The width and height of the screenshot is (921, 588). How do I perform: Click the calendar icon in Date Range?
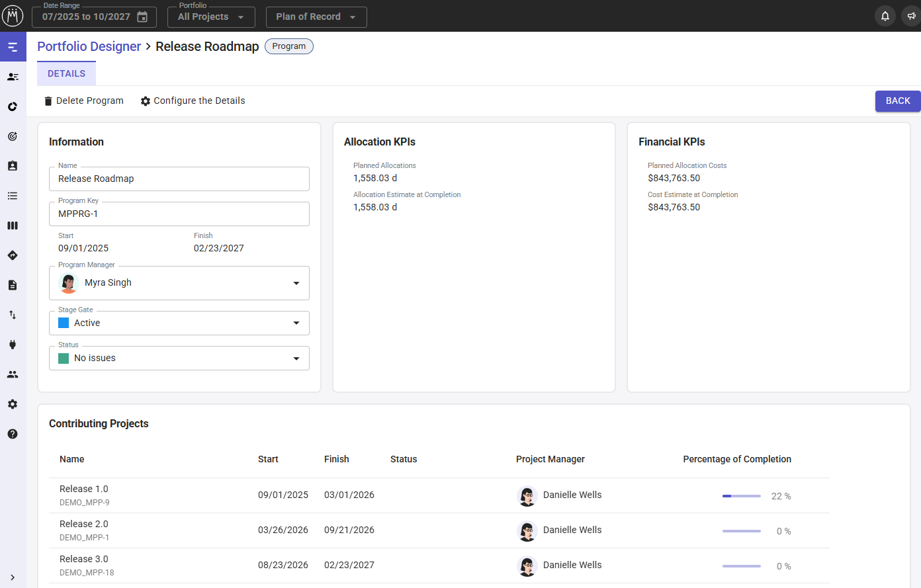click(x=142, y=17)
